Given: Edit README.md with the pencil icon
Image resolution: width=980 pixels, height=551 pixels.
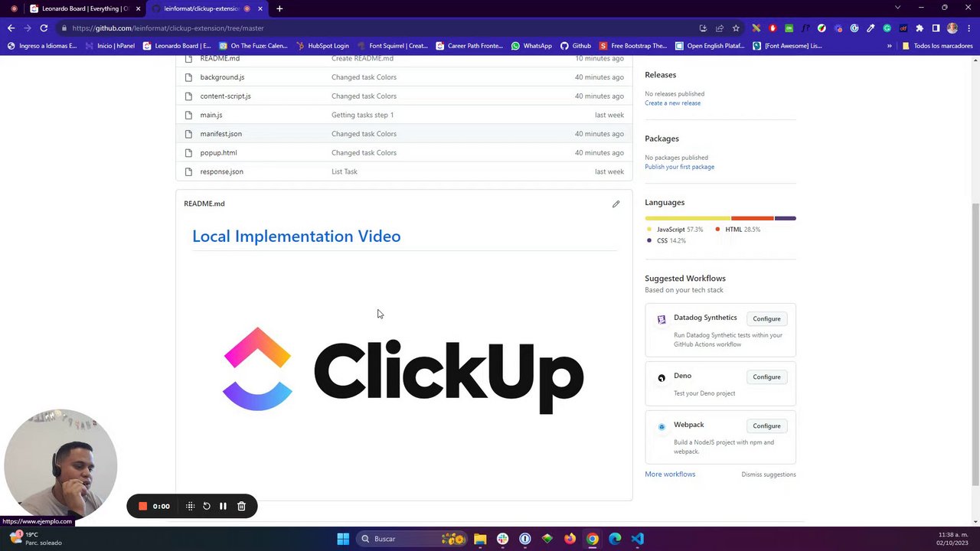Looking at the screenshot, I should pos(616,204).
